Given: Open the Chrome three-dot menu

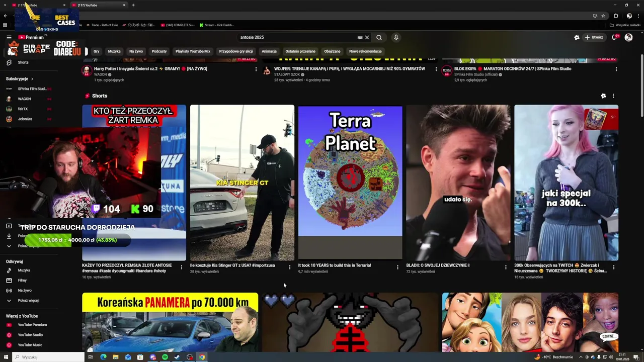Looking at the screenshot, I should [638, 16].
